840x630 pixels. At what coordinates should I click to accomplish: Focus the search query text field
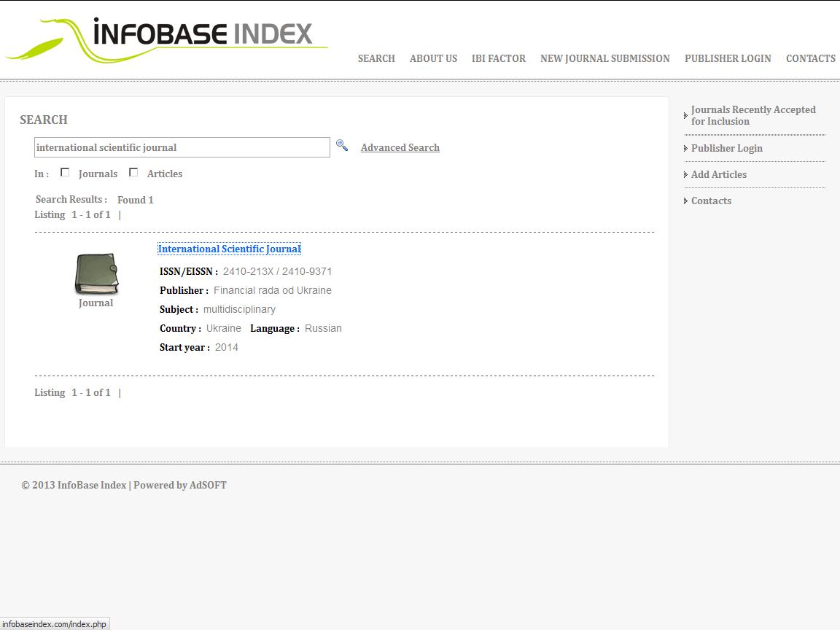tap(182, 147)
